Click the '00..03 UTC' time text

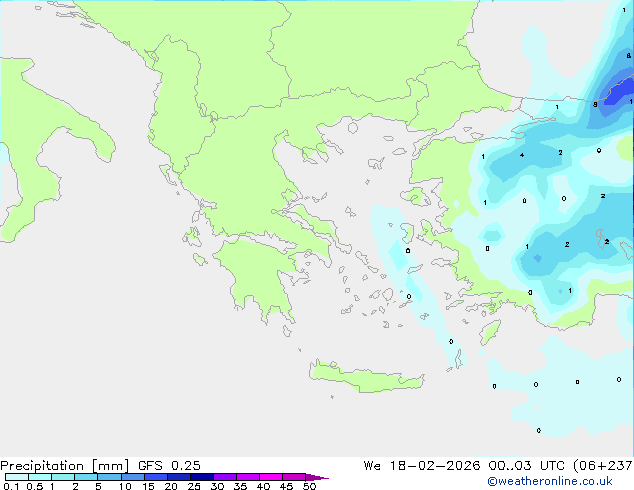(x=526, y=466)
